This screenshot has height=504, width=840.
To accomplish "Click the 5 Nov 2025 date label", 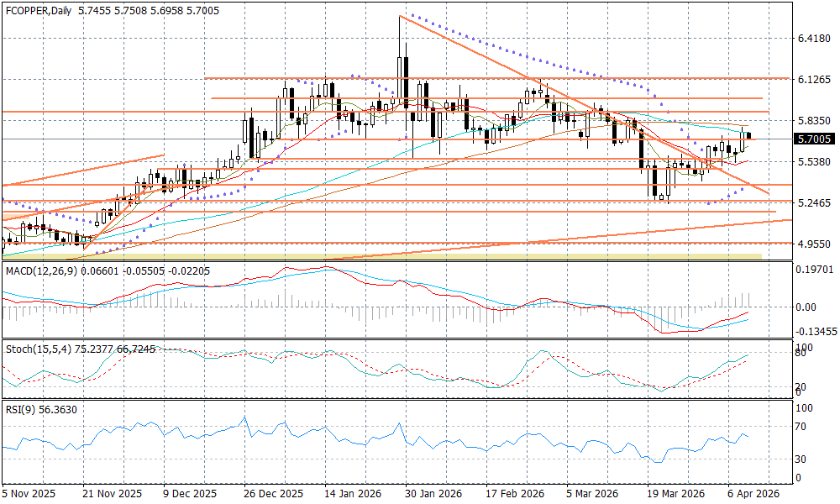I will [29, 494].
